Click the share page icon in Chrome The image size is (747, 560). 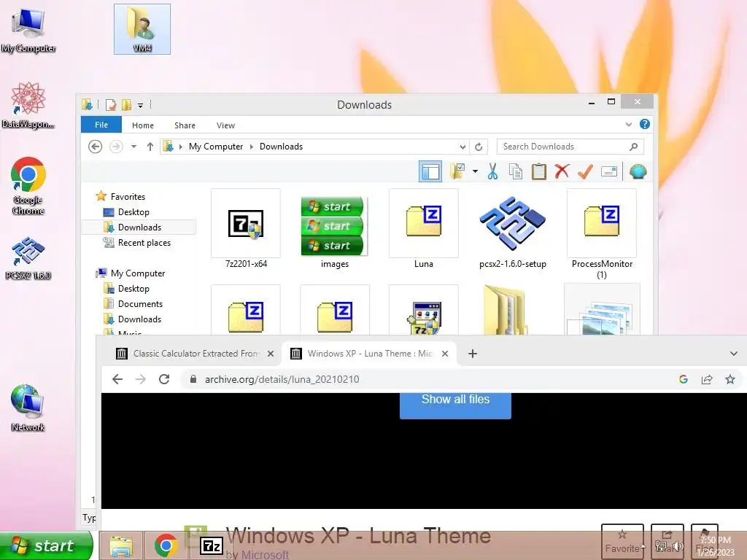click(x=707, y=379)
